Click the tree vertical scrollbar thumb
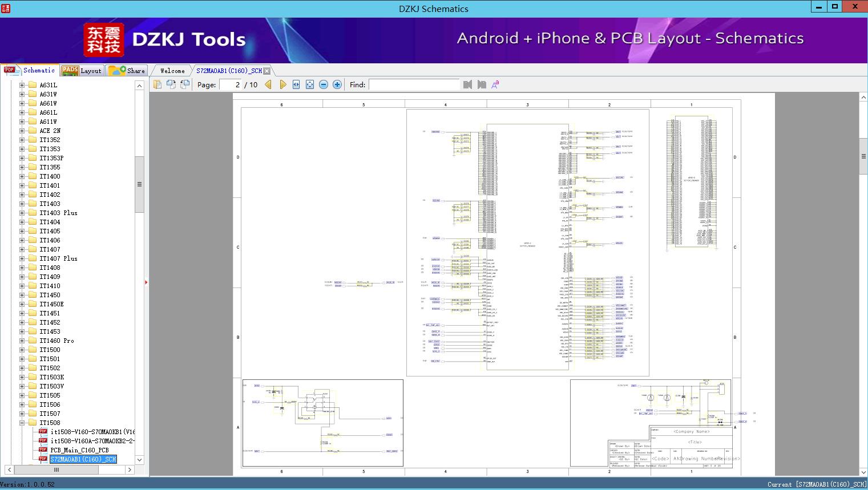This screenshot has width=868, height=490. pos(139,184)
